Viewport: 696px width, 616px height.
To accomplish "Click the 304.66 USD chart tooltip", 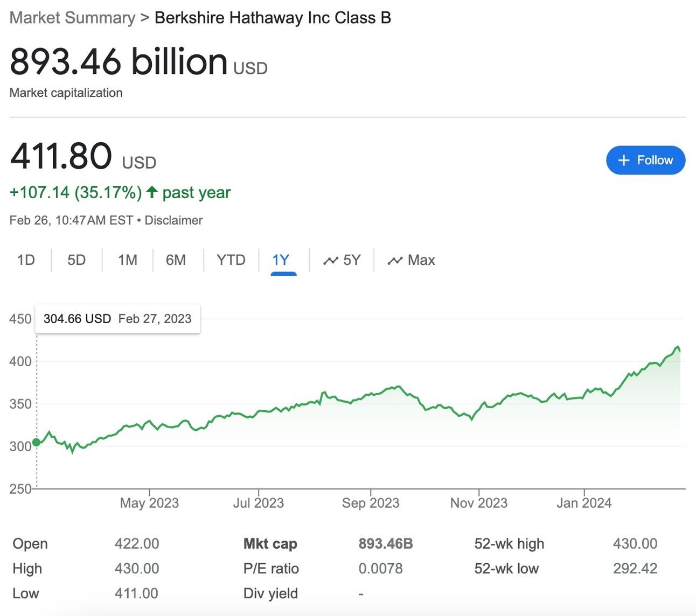I will [117, 319].
